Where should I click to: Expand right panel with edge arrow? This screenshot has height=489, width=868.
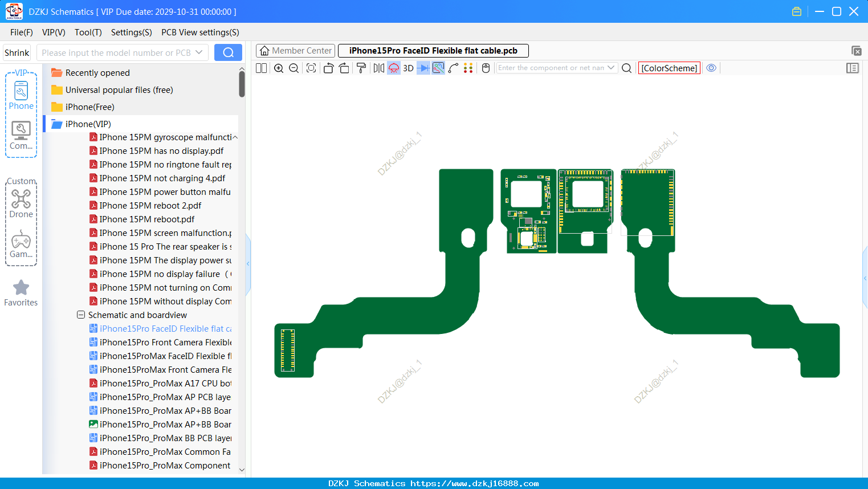(865, 278)
